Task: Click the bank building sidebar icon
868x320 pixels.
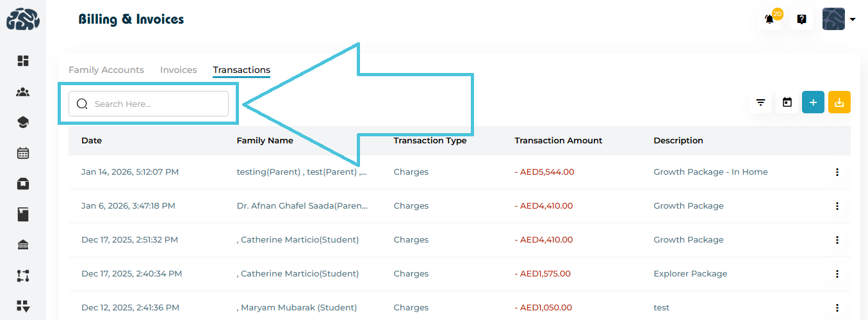Action: click(x=23, y=245)
